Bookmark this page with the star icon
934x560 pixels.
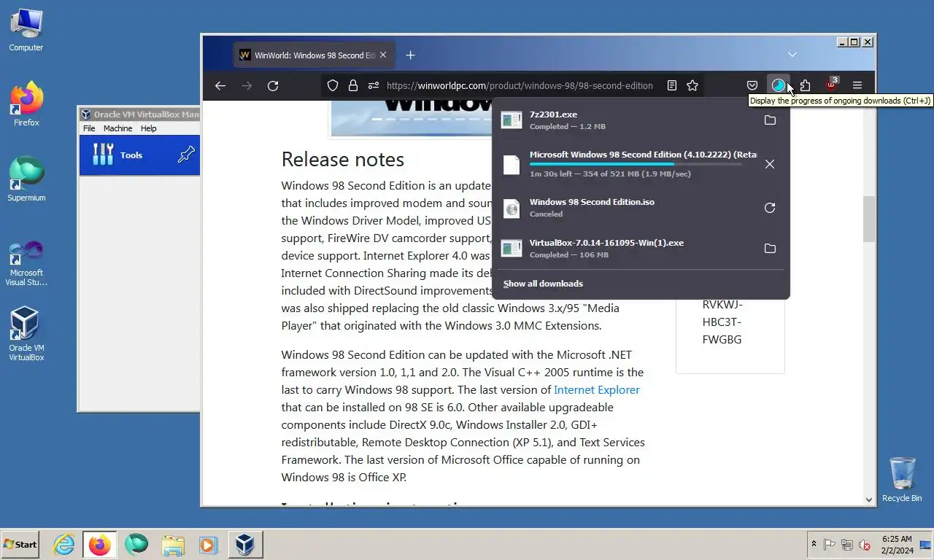[692, 85]
